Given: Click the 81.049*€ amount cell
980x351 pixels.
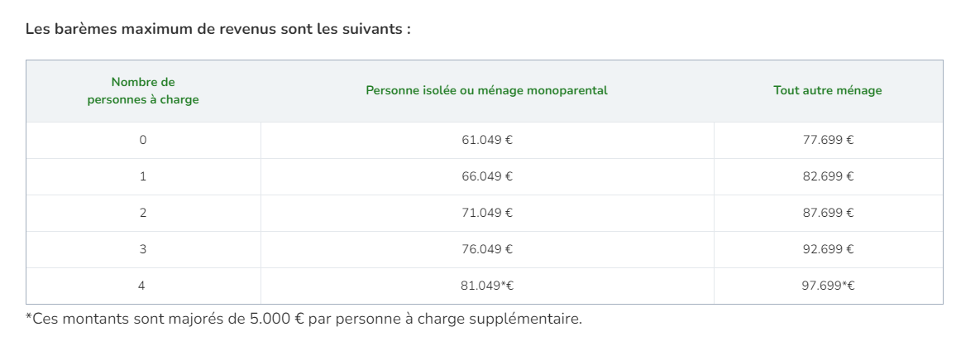Looking at the screenshot, I should 487,286.
